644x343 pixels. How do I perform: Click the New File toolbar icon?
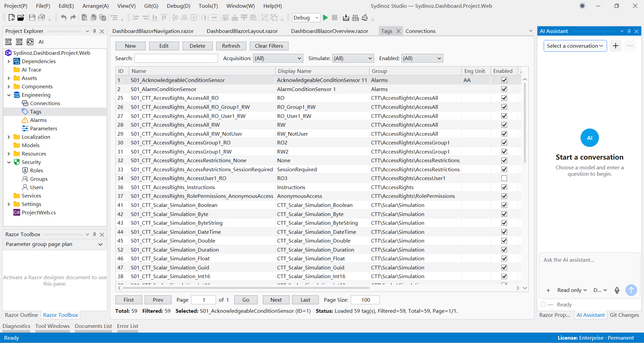click(11, 18)
